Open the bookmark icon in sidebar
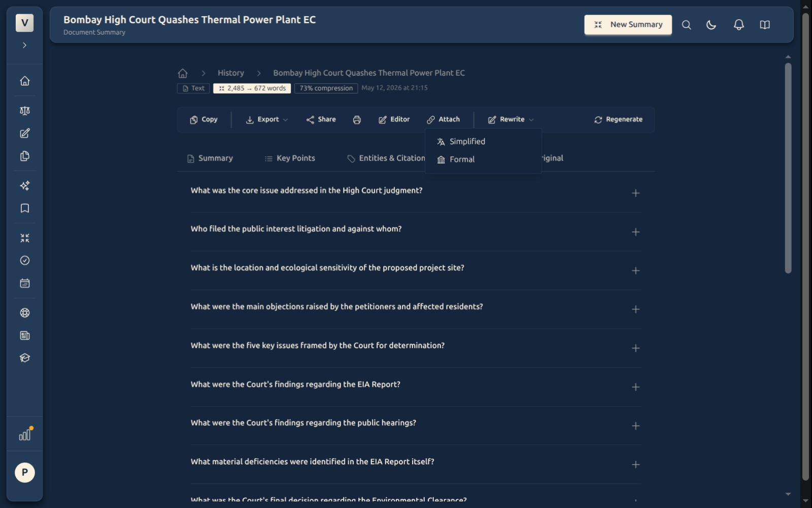Viewport: 812px width, 508px height. tap(24, 208)
